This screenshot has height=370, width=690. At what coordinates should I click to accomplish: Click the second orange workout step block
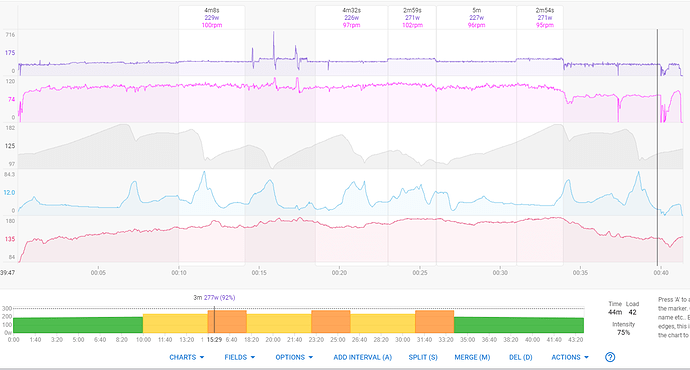331,322
